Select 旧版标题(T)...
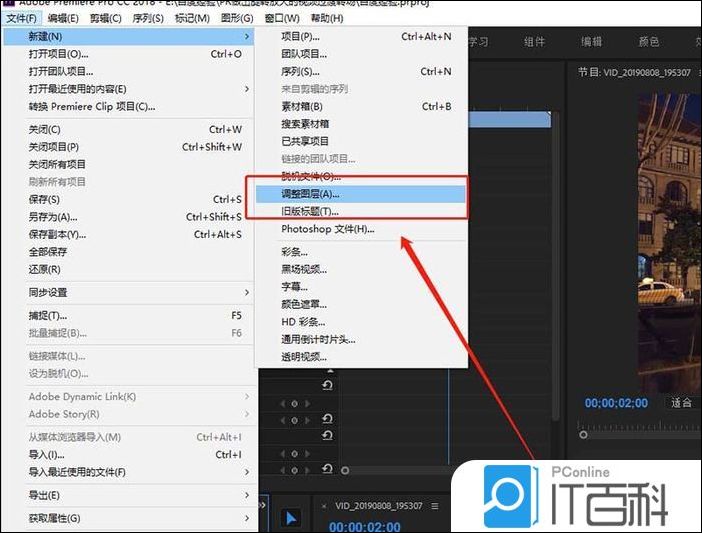 coord(361,211)
